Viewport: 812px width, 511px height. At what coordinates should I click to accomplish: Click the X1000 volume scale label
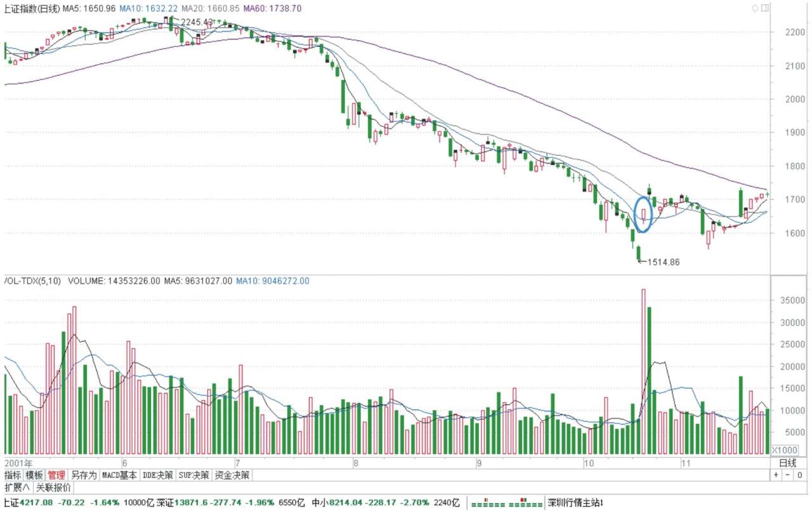(785, 449)
